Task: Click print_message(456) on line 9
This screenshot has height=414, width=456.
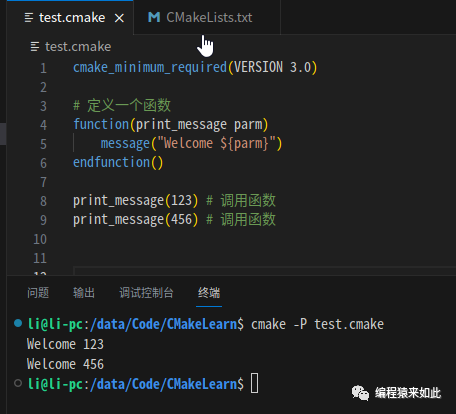Action: coord(135,220)
